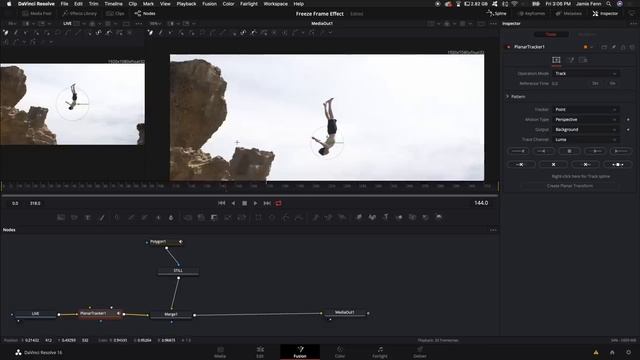Click the keyframe diamond beside Motion Type
Image resolution: width=640 pixels, height=360 pixels.
point(628,120)
